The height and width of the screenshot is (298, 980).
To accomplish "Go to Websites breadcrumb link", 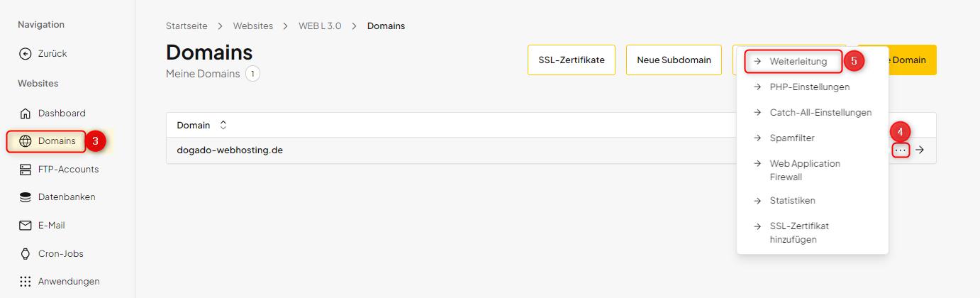I will click(x=253, y=26).
